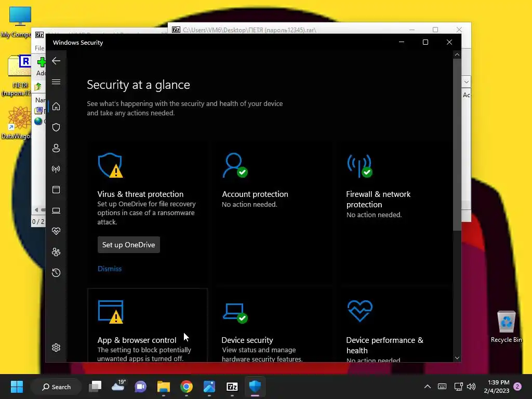Maximize the Windows Security window

pyautogui.click(x=425, y=42)
